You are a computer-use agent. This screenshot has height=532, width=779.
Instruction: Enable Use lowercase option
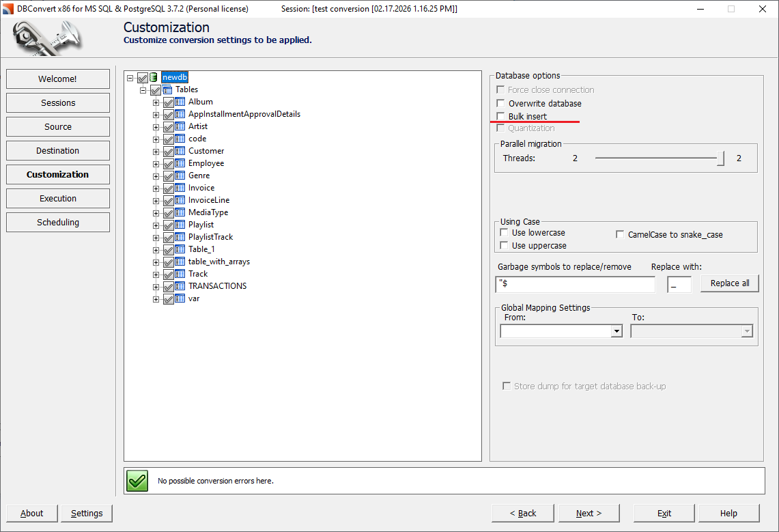point(505,232)
